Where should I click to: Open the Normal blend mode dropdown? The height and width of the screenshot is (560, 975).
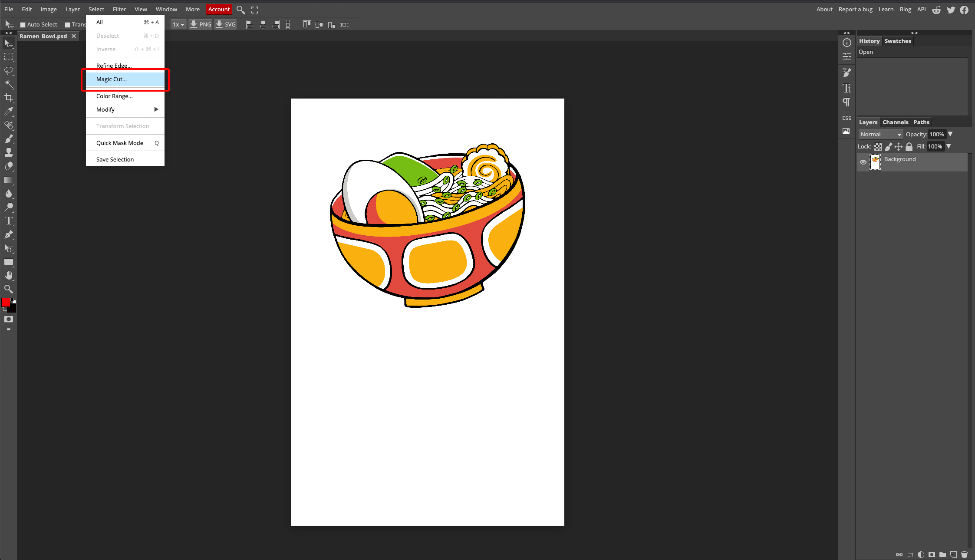coord(880,135)
